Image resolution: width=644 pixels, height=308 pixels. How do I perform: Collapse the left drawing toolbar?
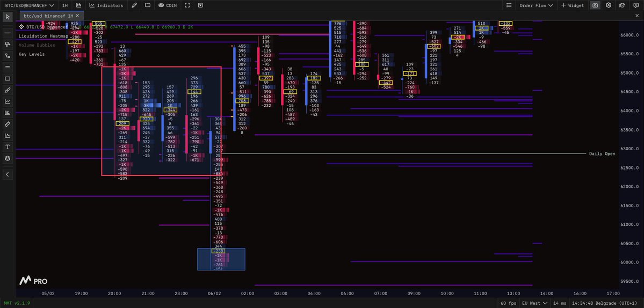(x=8, y=174)
